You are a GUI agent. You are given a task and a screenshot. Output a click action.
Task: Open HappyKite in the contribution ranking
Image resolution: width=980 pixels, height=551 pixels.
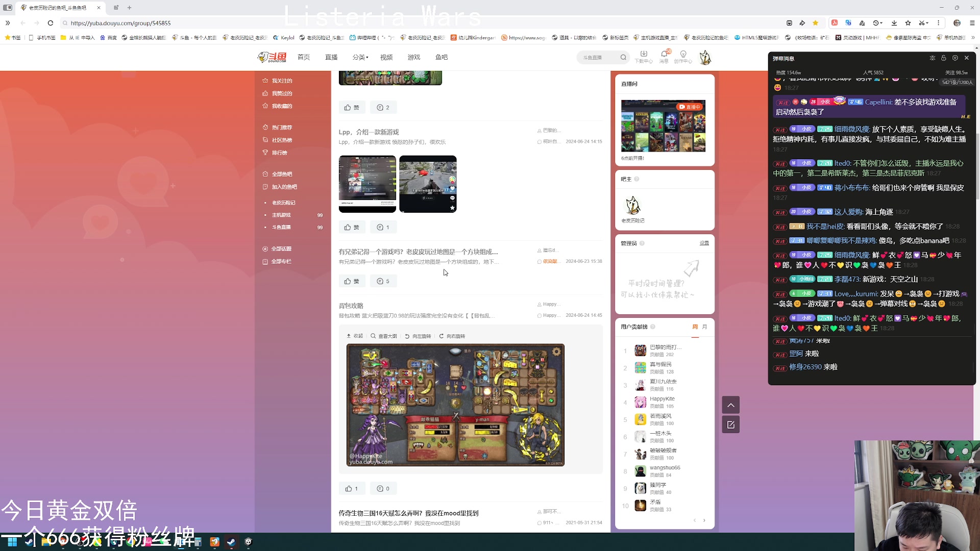tap(662, 399)
